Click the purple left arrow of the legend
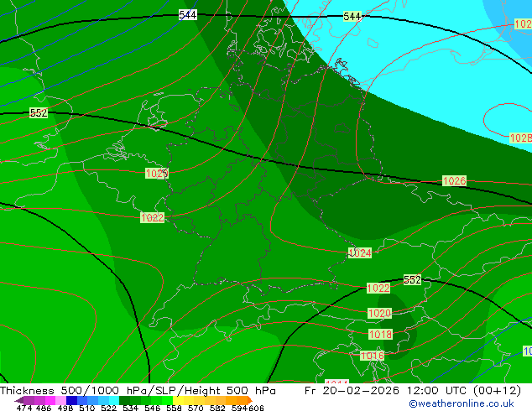The width and height of the screenshot is (532, 411). 19,400
